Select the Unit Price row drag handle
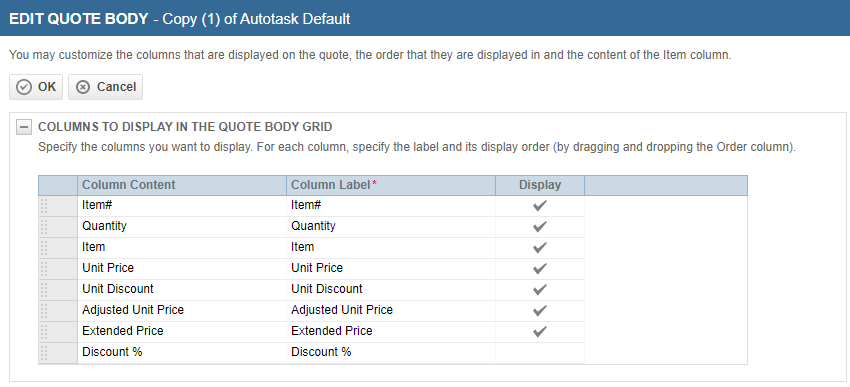This screenshot has width=850, height=387. pyautogui.click(x=44, y=269)
